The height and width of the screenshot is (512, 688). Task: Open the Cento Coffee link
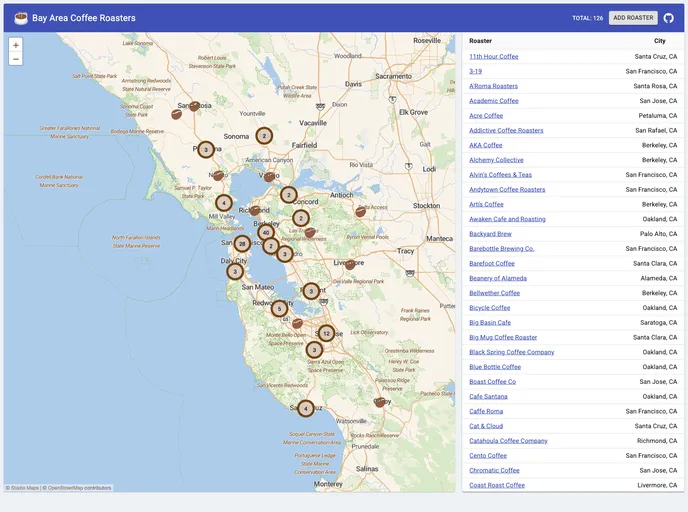pos(488,455)
